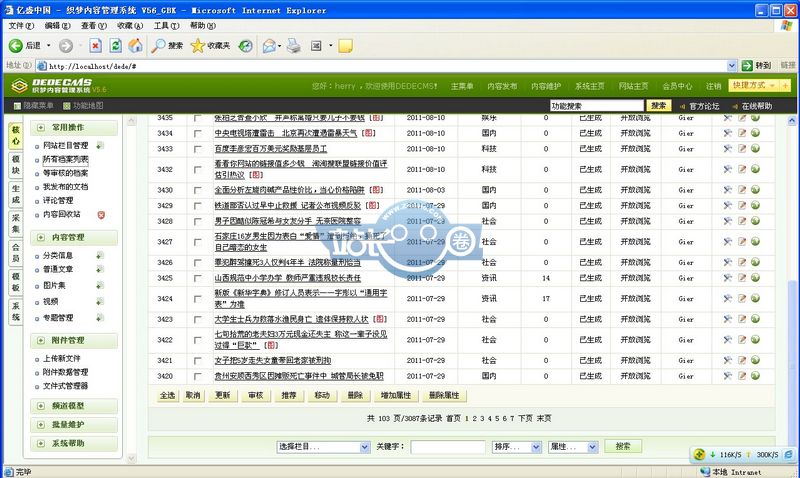Click the address bar URL field
The image size is (800, 478).
coord(385,66)
